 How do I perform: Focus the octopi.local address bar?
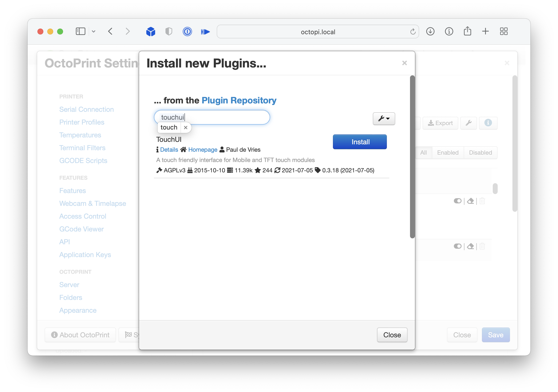[x=318, y=32]
